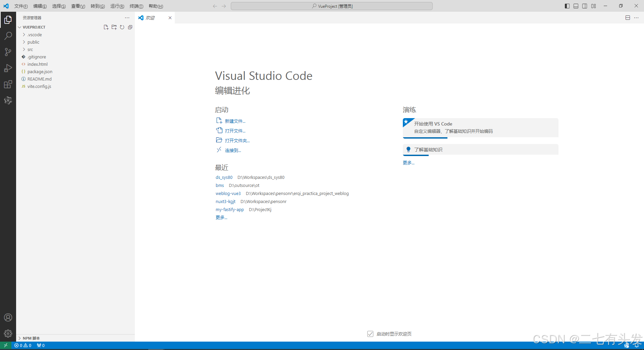
Task: Open 了解基础知识 walkthrough card
Action: click(x=480, y=150)
